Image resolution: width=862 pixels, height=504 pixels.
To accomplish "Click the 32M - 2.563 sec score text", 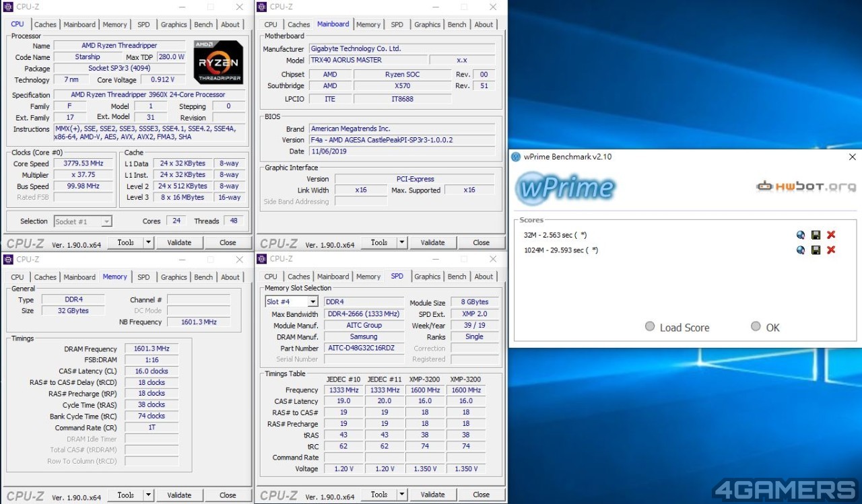I will [555, 235].
